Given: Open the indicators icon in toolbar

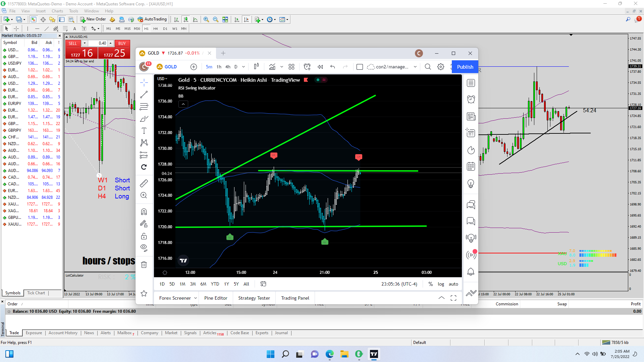Looking at the screenshot, I should point(272,67).
